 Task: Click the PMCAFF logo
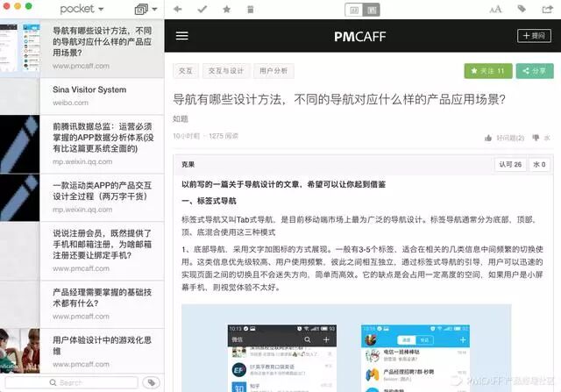360,36
